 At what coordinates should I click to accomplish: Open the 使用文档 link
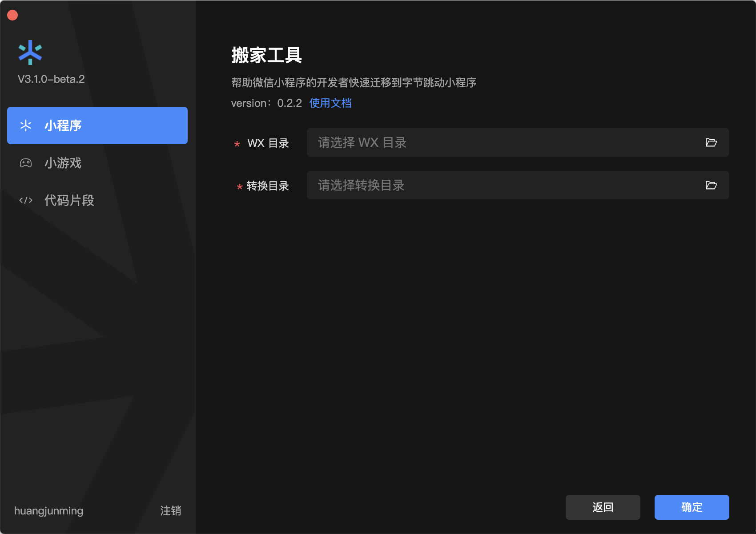tap(330, 103)
